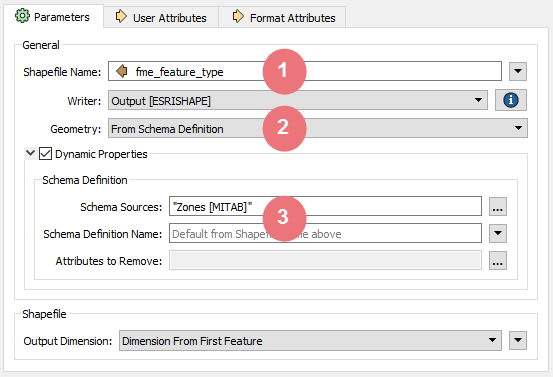Switch to the Format Attributes tab
The height and width of the screenshot is (377, 553).
point(282,17)
